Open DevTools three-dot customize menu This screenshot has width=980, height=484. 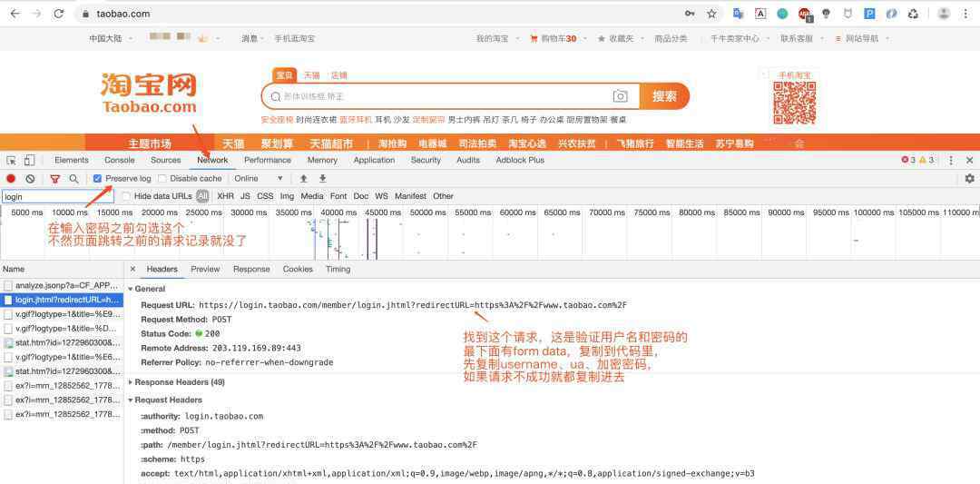(x=951, y=161)
